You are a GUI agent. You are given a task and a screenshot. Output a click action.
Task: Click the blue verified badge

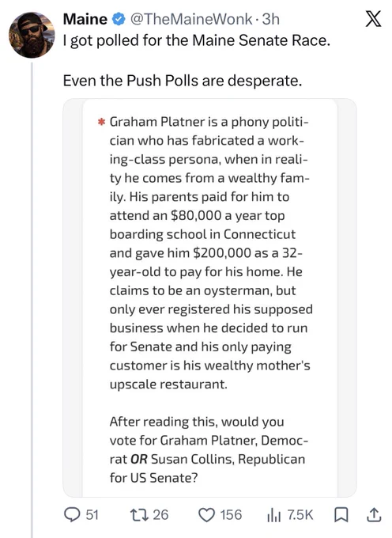point(119,19)
